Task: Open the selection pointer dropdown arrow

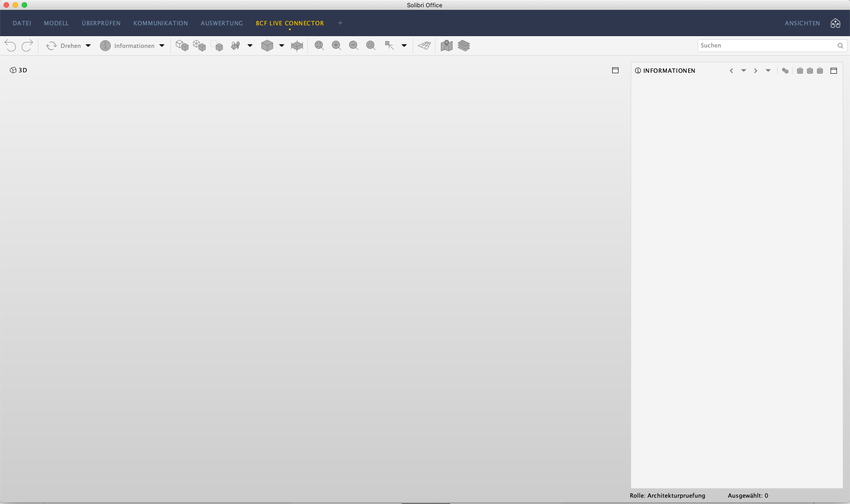Action: pyautogui.click(x=404, y=46)
